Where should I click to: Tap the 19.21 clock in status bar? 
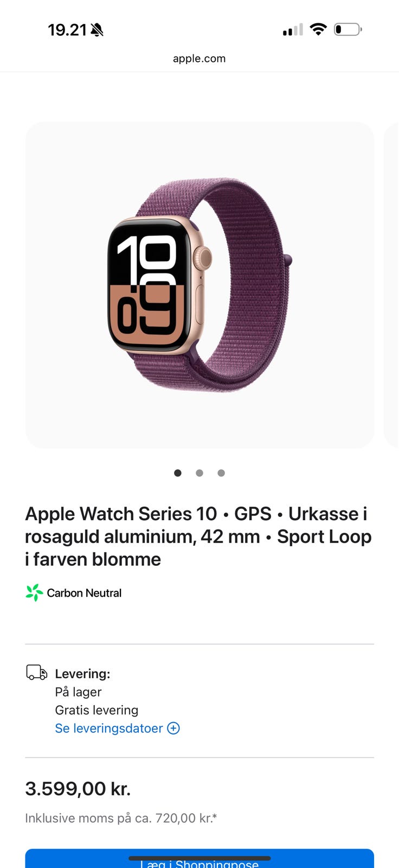pos(67,30)
